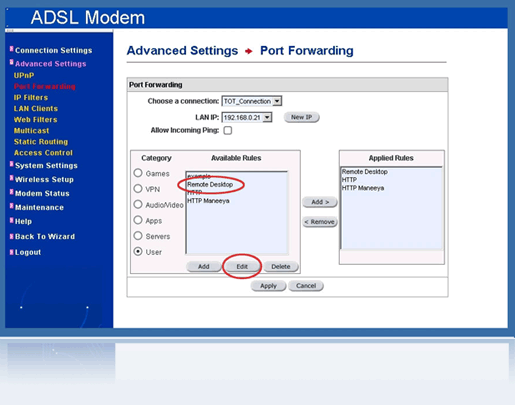Click the New IP button
The image size is (515, 405).
(301, 117)
